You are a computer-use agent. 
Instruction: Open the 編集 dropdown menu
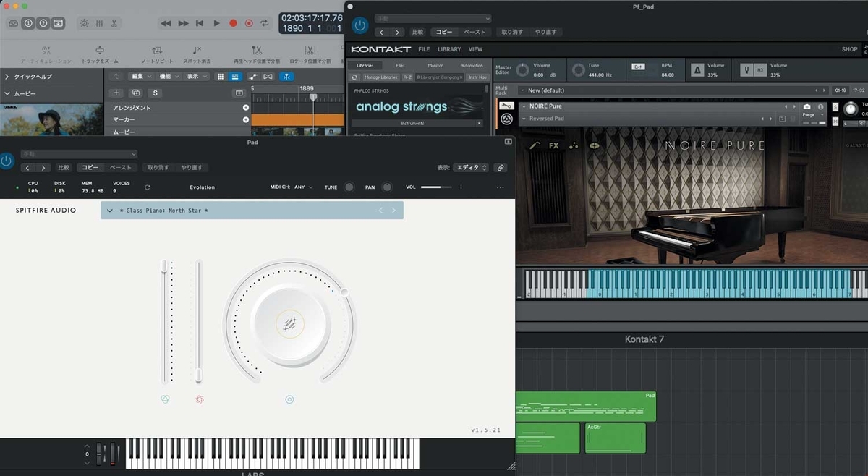140,76
